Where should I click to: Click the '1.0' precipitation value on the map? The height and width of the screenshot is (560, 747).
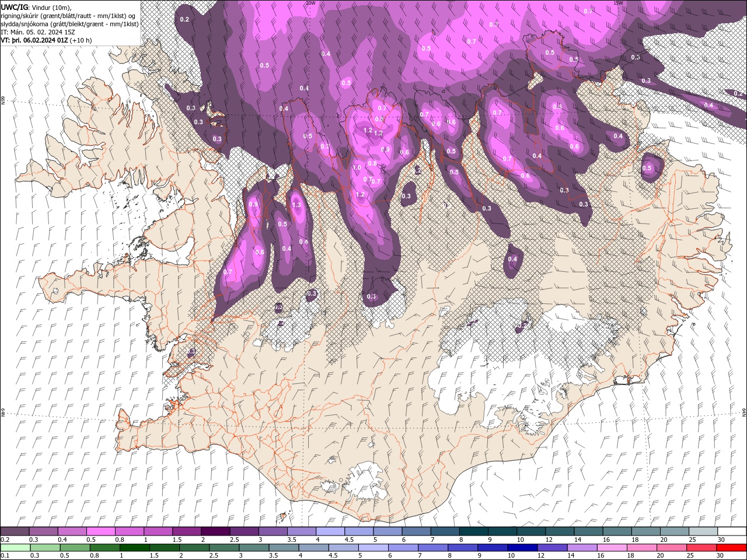coord(357,167)
